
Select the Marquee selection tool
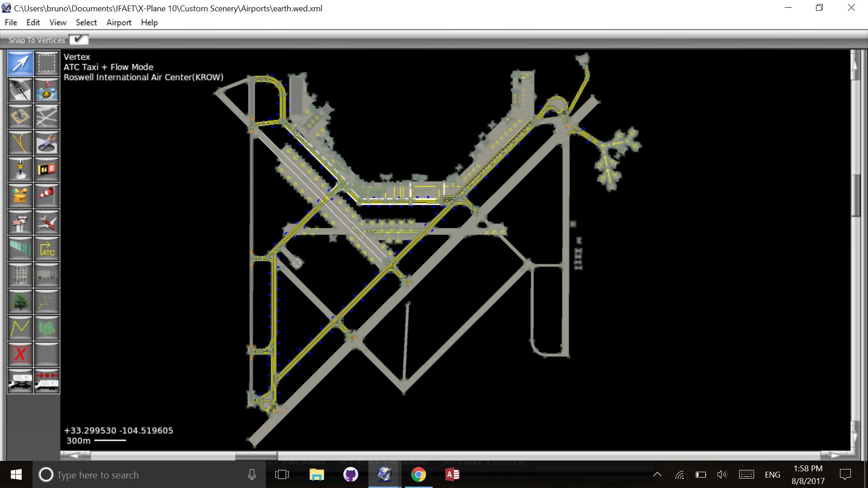pyautogui.click(x=47, y=63)
